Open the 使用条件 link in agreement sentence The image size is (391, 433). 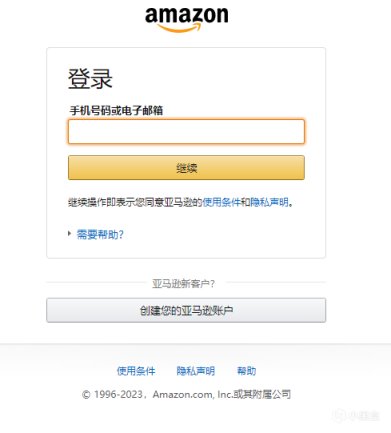(221, 202)
